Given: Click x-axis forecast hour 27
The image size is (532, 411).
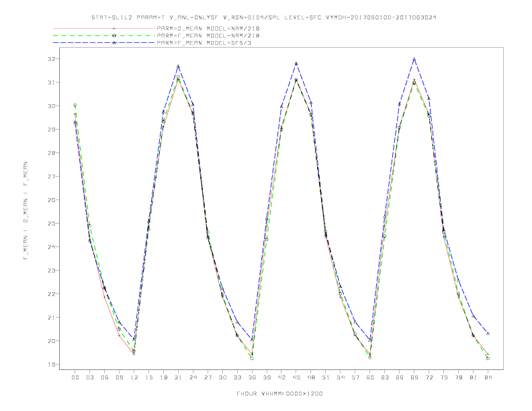Looking at the screenshot, I should 208,377.
